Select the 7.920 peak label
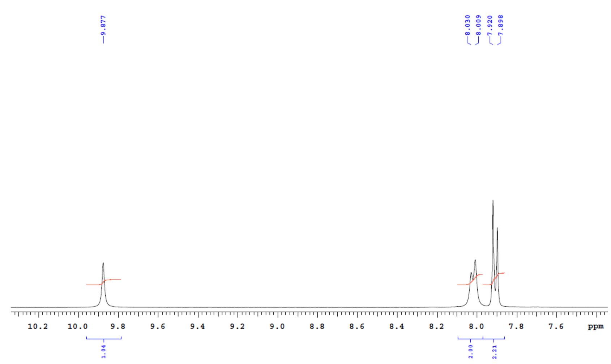Viewport: 611px width, 364px height. (x=490, y=25)
